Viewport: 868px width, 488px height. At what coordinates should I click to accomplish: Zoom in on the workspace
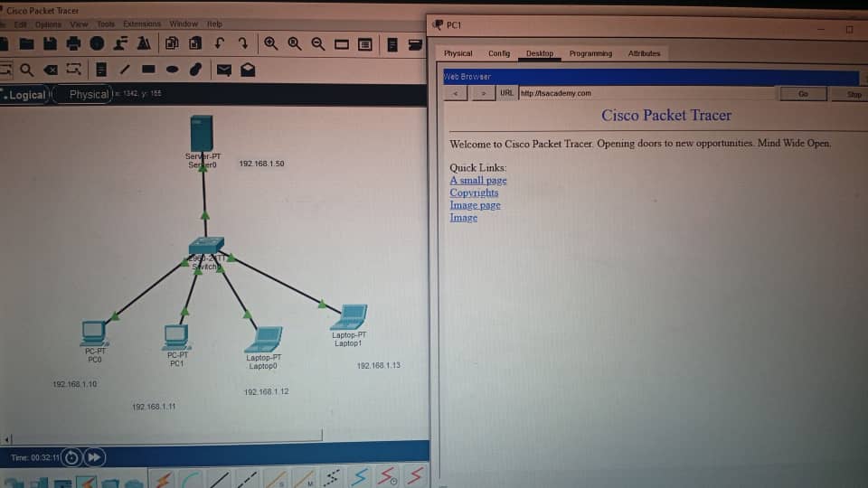coord(270,43)
